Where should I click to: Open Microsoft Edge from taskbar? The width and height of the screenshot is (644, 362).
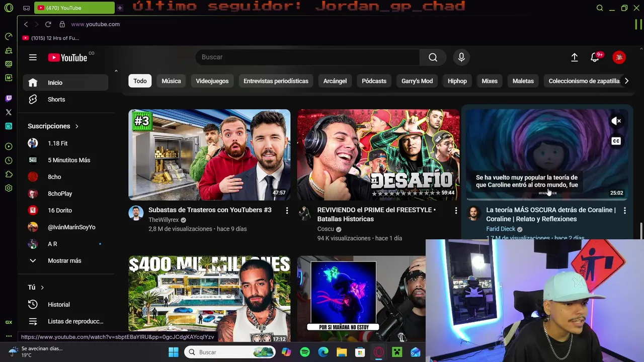point(324,352)
